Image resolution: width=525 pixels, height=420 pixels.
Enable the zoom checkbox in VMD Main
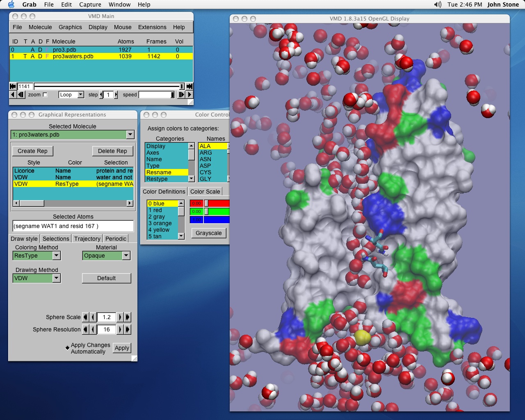[x=45, y=95]
